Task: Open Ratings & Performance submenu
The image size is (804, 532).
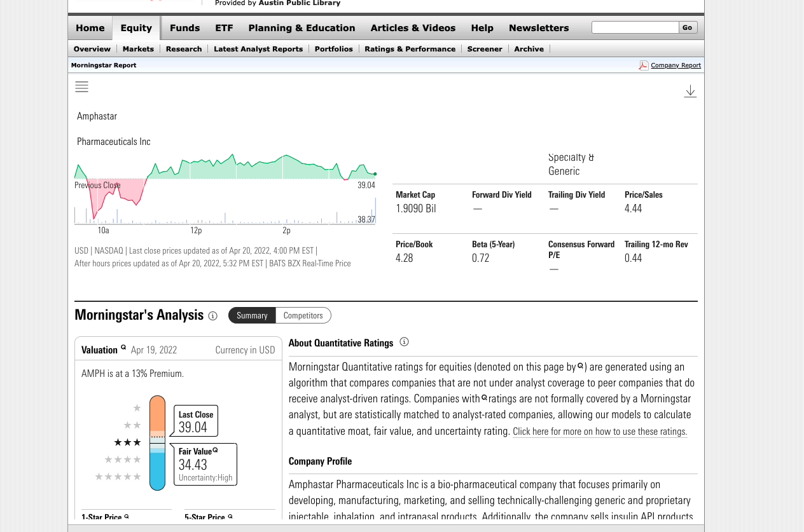Action: (410, 49)
